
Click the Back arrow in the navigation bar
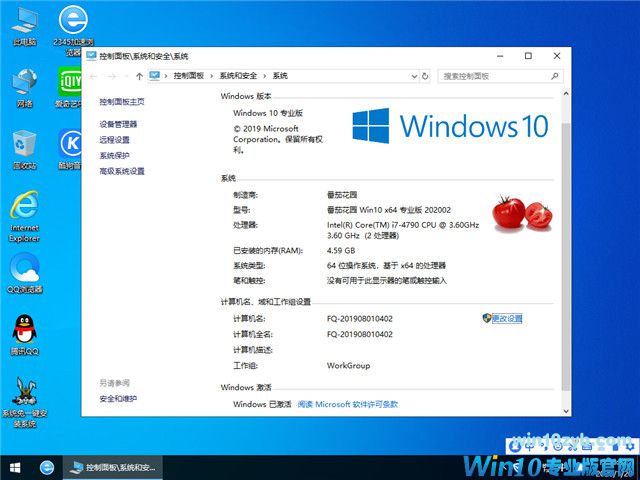point(93,76)
